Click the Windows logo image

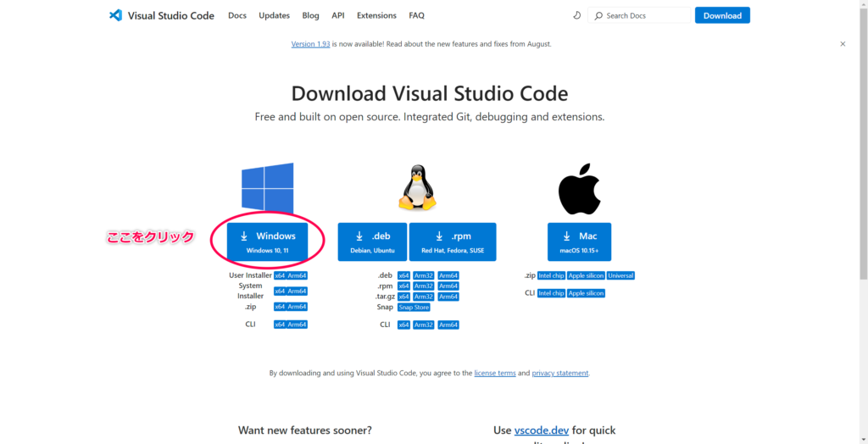pos(267,188)
